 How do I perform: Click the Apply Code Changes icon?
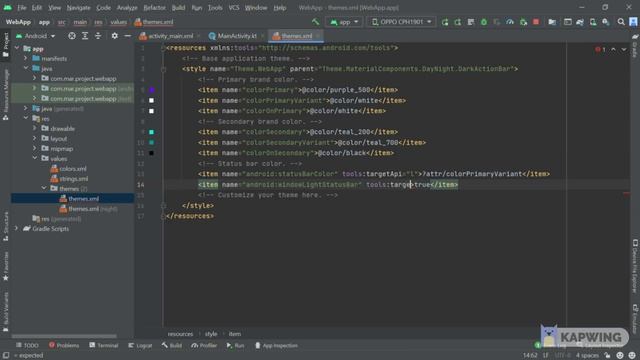[458, 22]
